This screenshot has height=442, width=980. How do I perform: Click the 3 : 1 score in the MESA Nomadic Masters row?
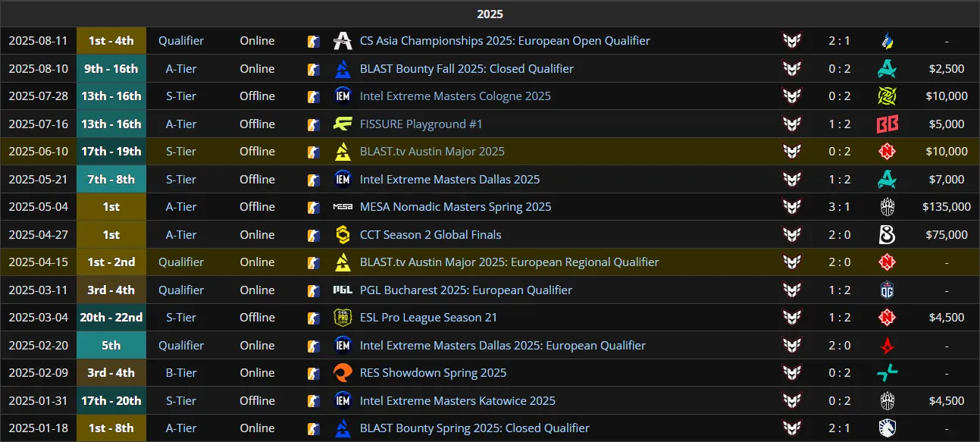point(839,207)
